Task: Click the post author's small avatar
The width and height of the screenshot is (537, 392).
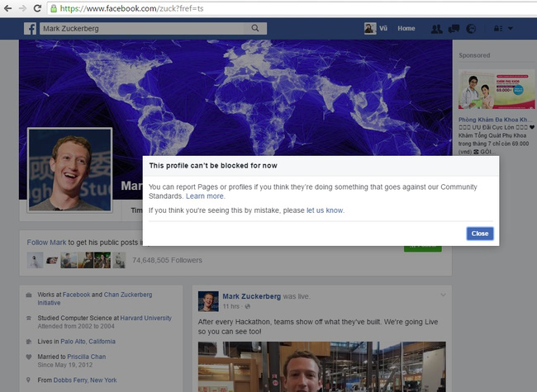Action: tap(208, 301)
